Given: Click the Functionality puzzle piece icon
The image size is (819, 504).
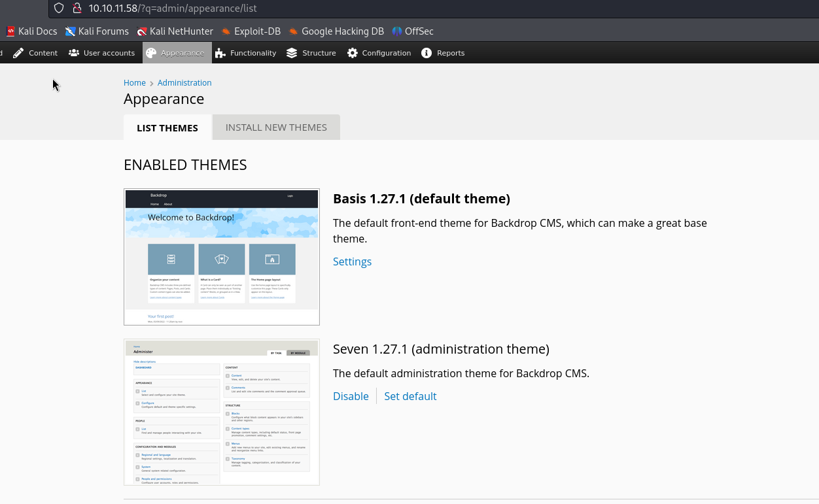Looking at the screenshot, I should point(220,53).
